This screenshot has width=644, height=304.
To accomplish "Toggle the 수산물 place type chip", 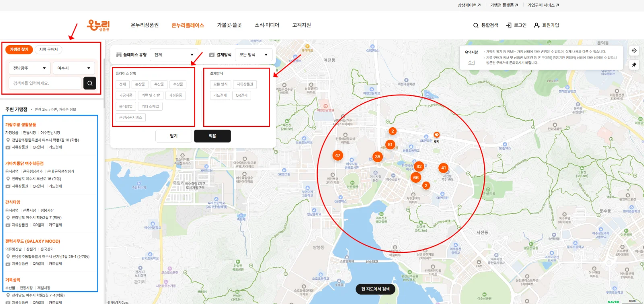I will tap(178, 84).
